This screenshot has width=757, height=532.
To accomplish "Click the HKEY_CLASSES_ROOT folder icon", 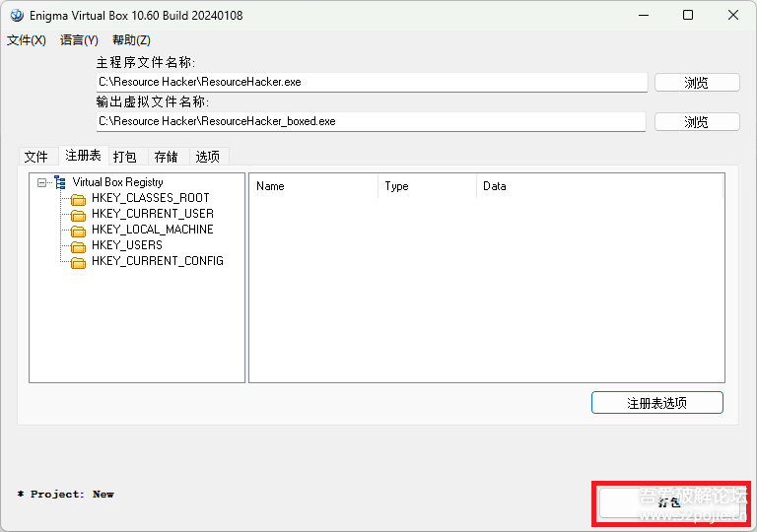I will (78, 199).
